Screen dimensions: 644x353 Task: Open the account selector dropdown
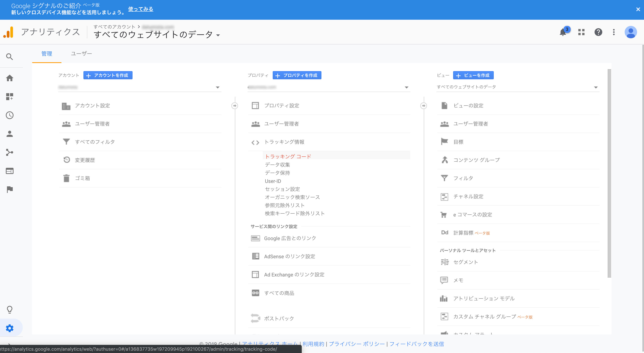[x=140, y=87]
